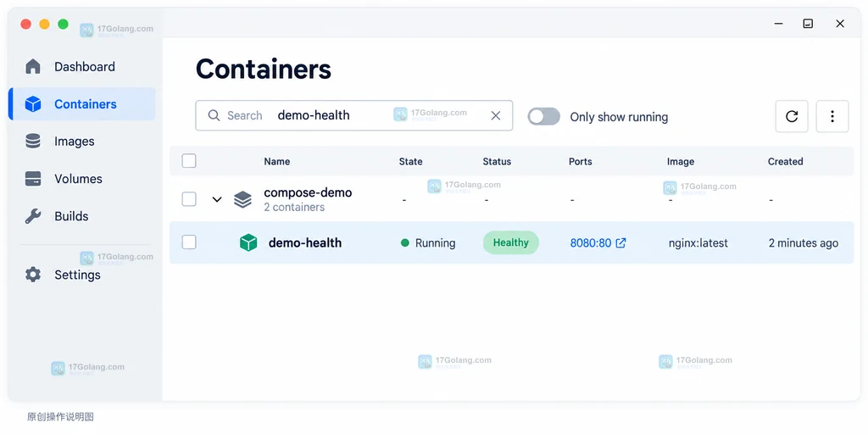The height and width of the screenshot is (434, 868).
Task: Click the green zoom traffic-light button
Action: pos(63,24)
